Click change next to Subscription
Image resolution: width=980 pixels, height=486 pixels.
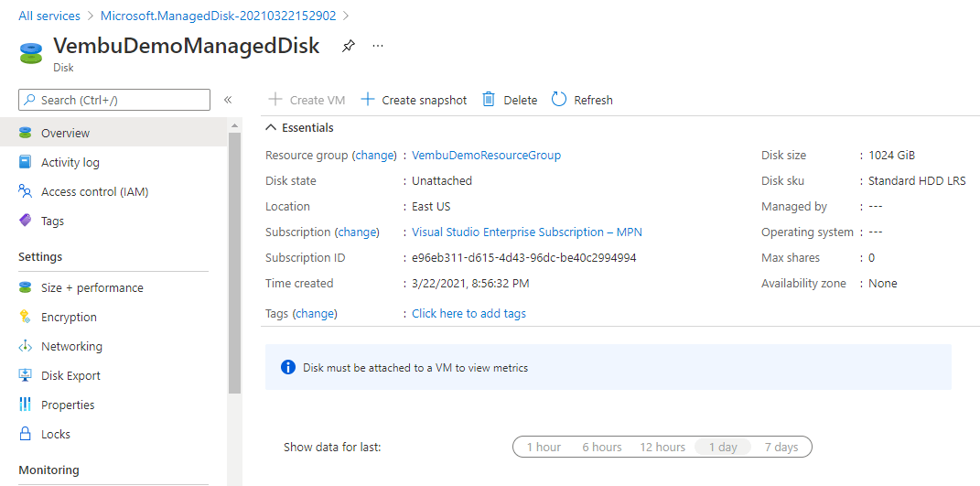[x=358, y=232]
